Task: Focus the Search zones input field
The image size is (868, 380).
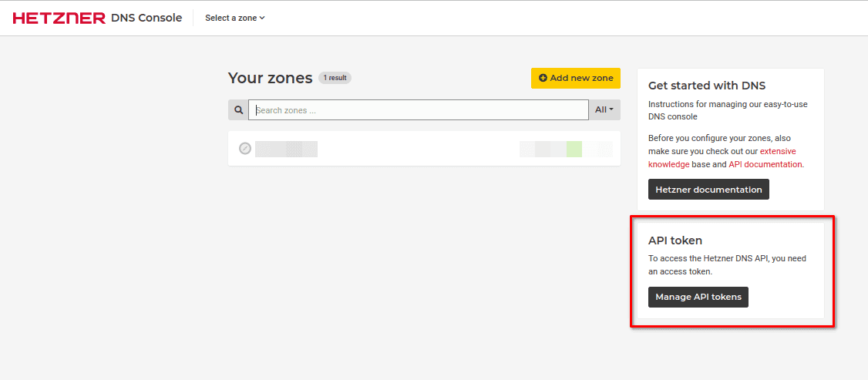Action: coord(419,110)
